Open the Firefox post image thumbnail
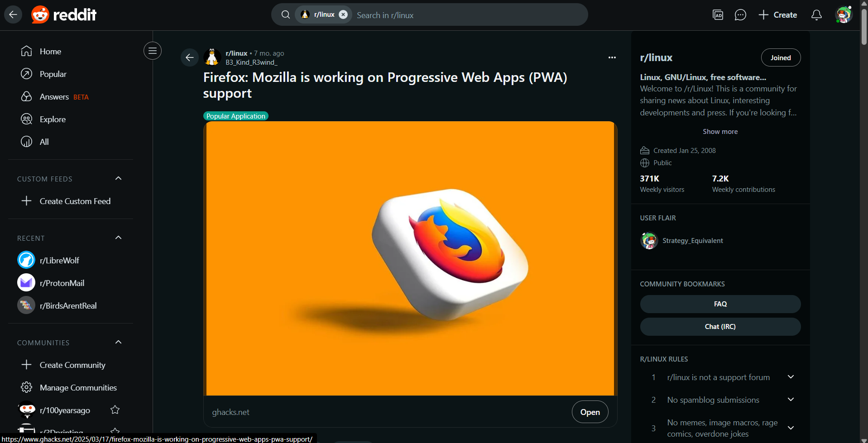This screenshot has height=443, width=868. 410,258
